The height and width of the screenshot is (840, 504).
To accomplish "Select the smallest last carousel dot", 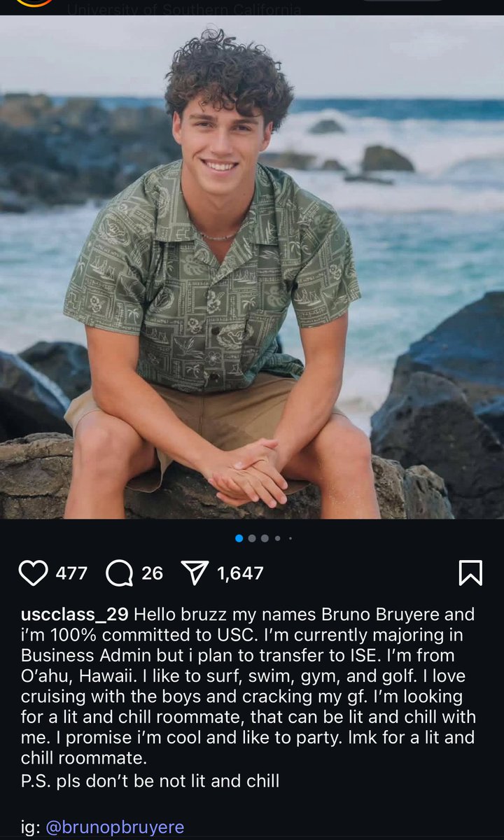I will click(290, 538).
